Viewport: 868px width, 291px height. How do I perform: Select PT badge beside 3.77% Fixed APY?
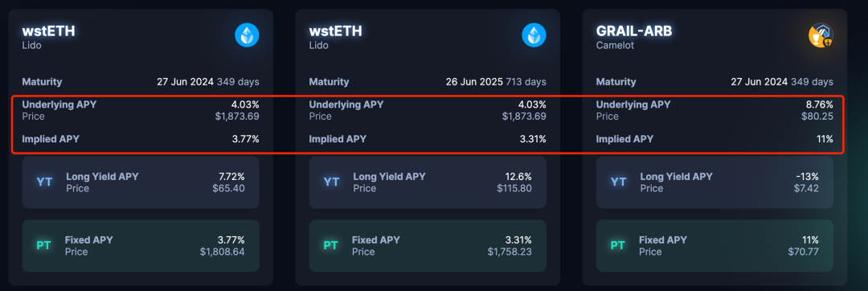(43, 246)
